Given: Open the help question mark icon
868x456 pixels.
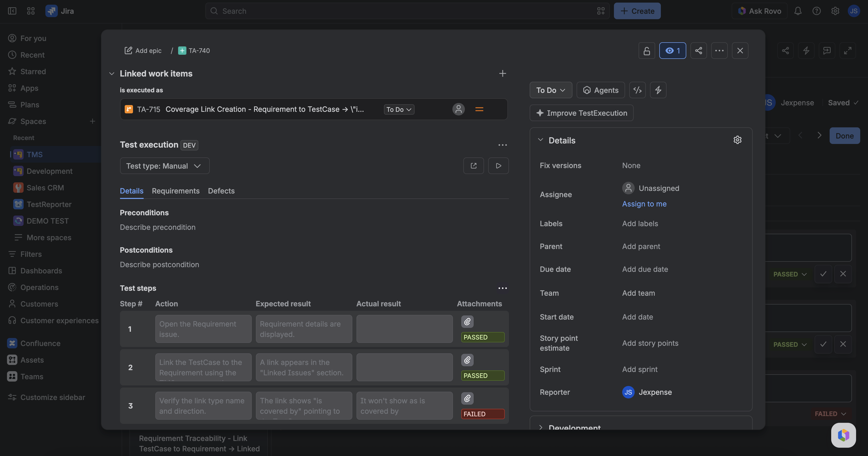Looking at the screenshot, I should (816, 11).
